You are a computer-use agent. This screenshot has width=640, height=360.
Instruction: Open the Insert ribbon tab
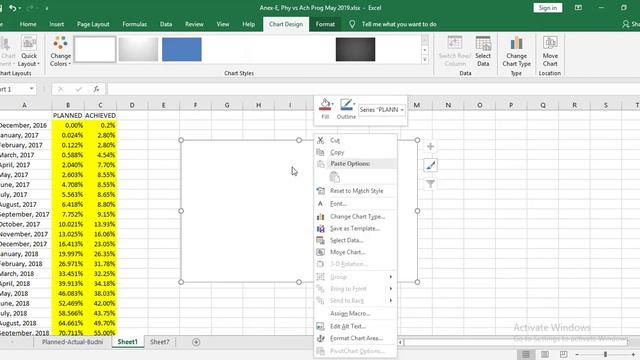coord(56,24)
